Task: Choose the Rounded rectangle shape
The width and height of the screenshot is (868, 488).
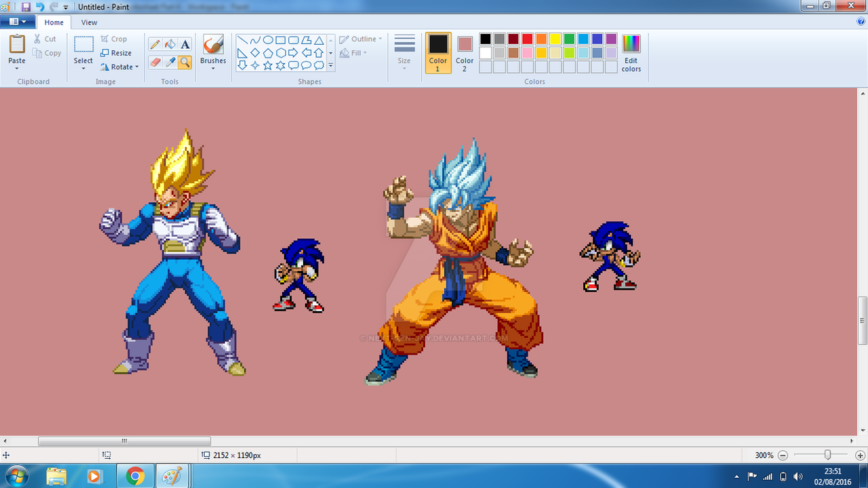Action: tap(294, 40)
